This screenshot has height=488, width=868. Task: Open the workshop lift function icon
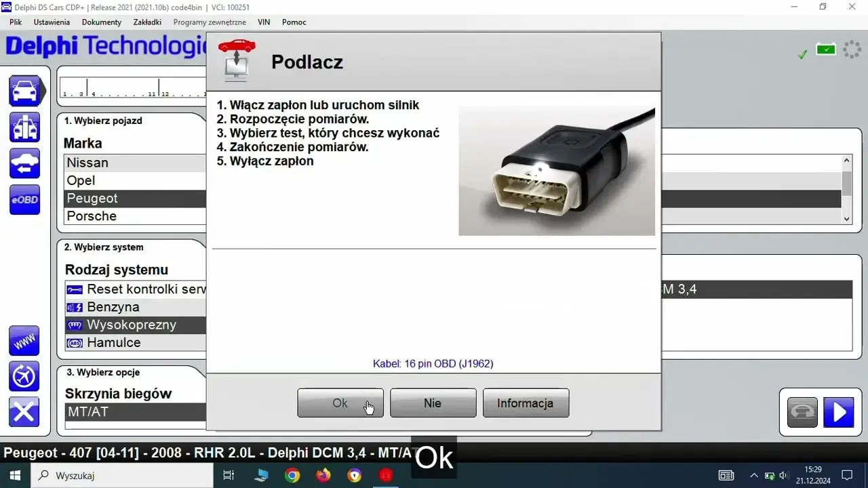(x=24, y=127)
